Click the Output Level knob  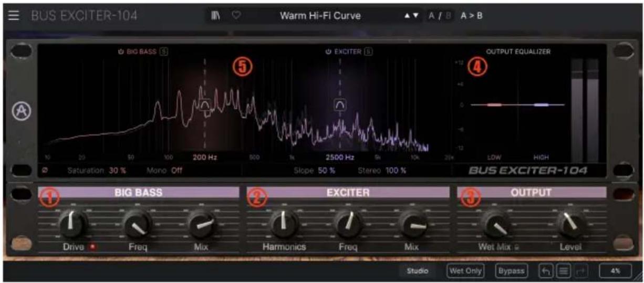[x=570, y=224]
